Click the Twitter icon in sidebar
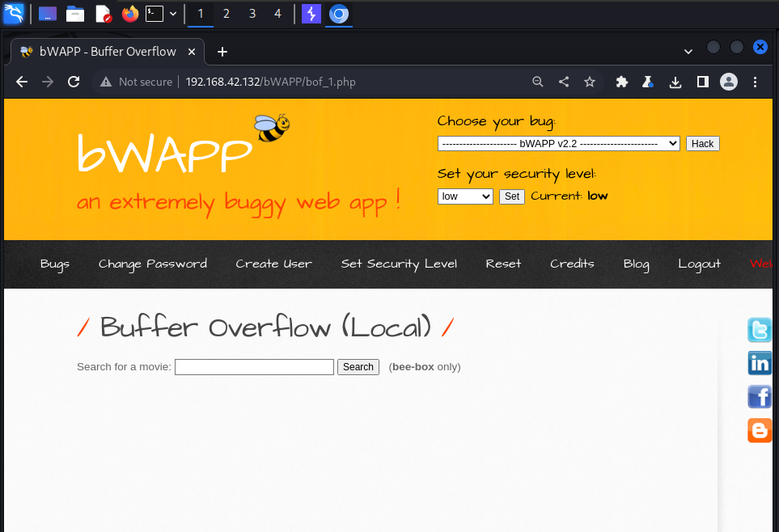The height and width of the screenshot is (532, 779). tap(760, 330)
